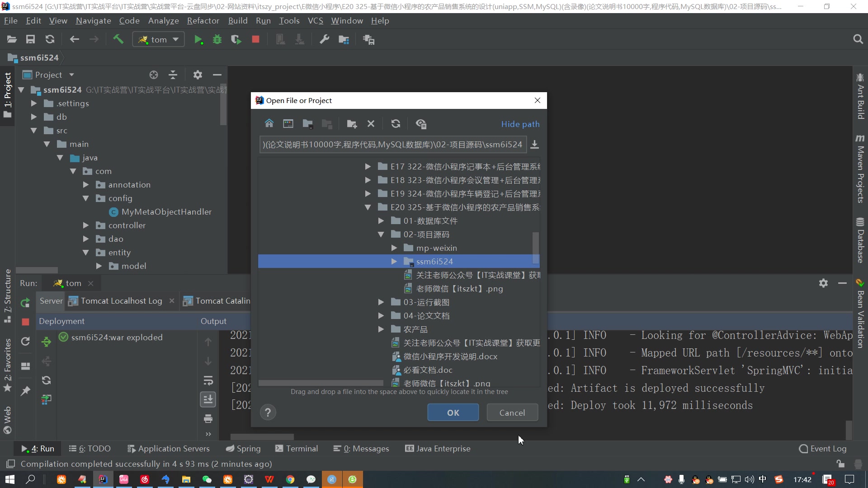Collapse the config package in Project tree
Viewport: 868px width, 488px height.
86,198
